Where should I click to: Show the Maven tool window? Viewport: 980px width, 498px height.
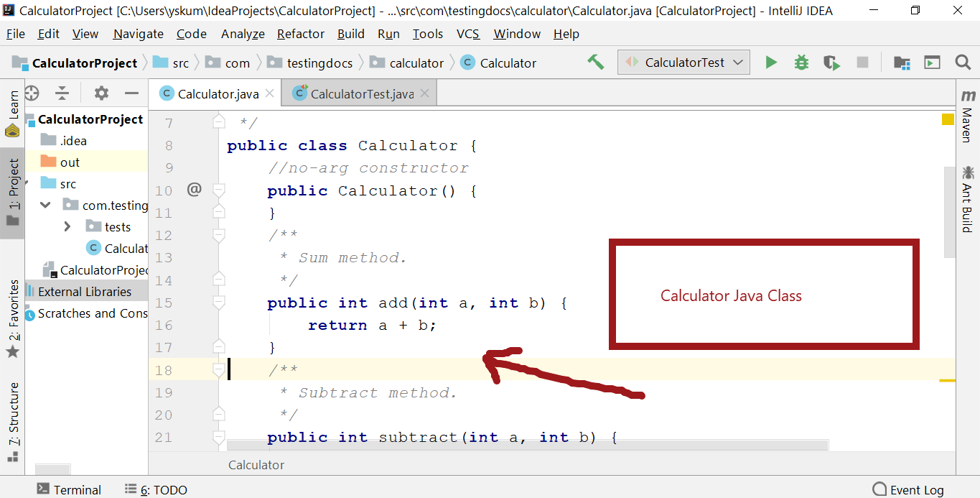tap(968, 115)
